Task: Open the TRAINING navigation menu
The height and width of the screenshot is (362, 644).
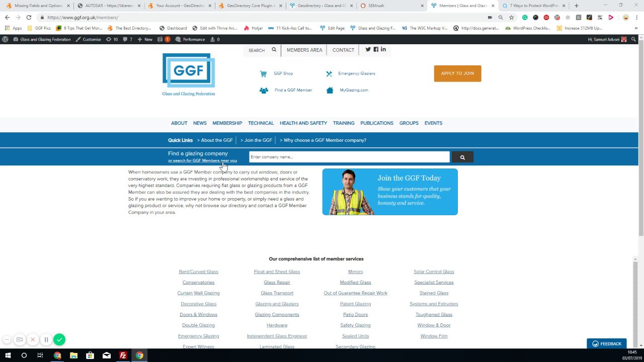Action: 344,123
